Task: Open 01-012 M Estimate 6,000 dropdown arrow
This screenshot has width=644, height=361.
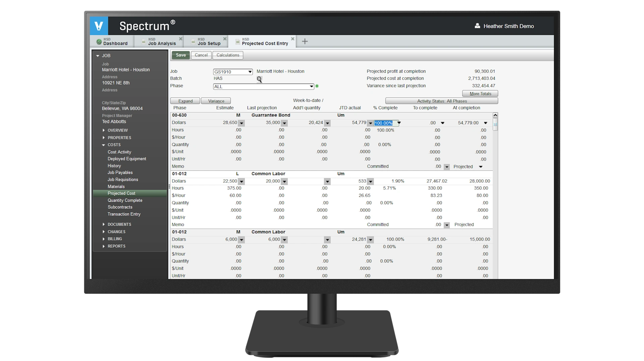Action: pos(241,240)
